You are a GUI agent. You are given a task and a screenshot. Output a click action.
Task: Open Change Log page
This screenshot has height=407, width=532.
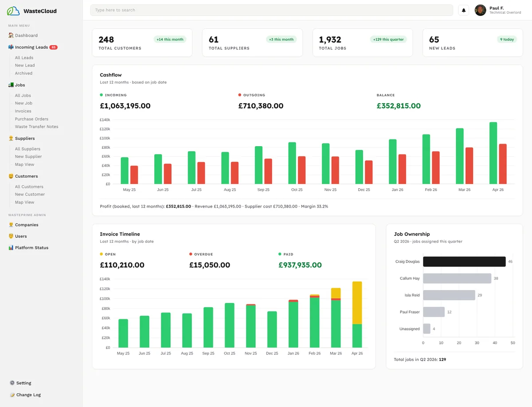point(28,395)
